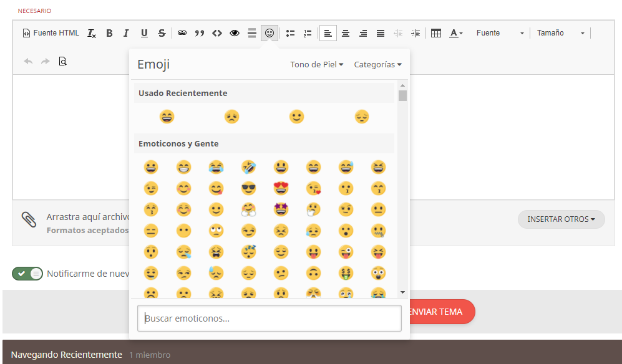Center-align the paragraph
This screenshot has height=364, width=622.
(x=346, y=33)
